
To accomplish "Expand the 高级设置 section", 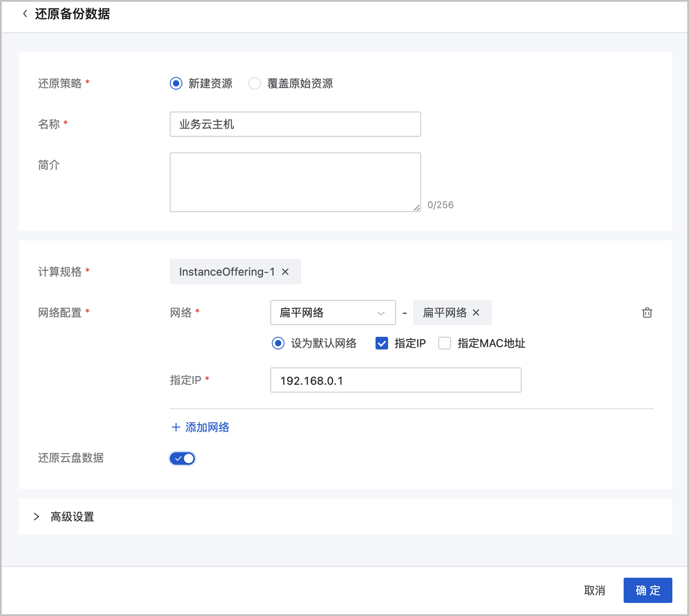I will point(37,517).
